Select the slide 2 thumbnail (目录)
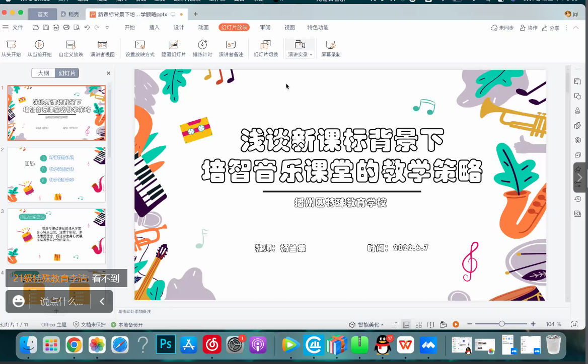The height and width of the screenshot is (364, 588). click(56, 174)
